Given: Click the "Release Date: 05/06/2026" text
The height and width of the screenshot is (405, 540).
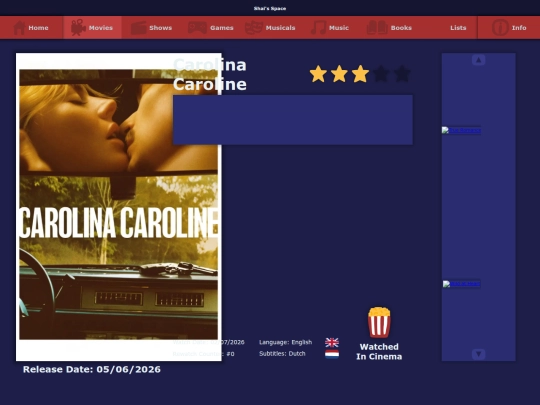Looking at the screenshot, I should point(92,369).
